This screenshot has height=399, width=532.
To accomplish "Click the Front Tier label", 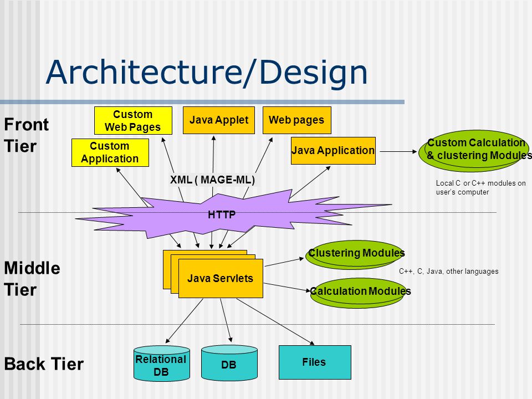I will click(26, 135).
